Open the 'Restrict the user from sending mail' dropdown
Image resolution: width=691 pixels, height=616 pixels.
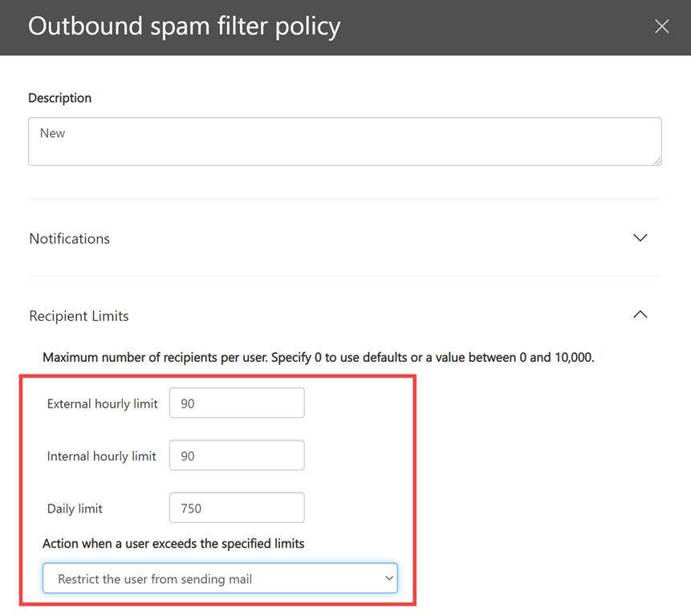[x=219, y=578]
